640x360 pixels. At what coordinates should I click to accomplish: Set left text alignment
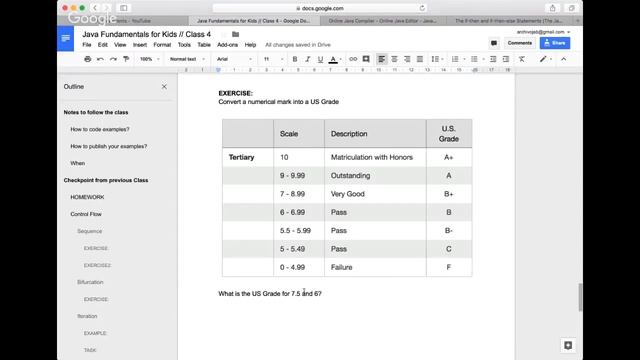[381, 59]
